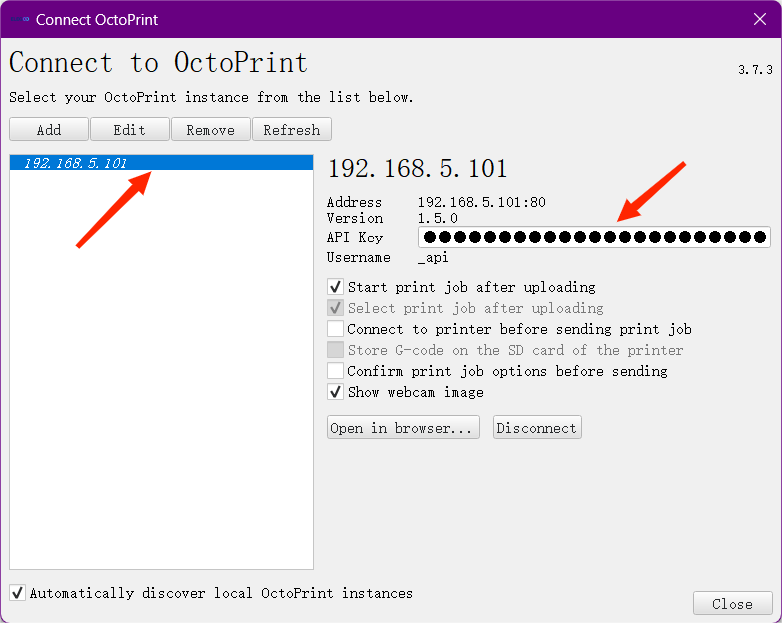Click into the API Key field
The height and width of the screenshot is (623, 782).
[x=594, y=237]
